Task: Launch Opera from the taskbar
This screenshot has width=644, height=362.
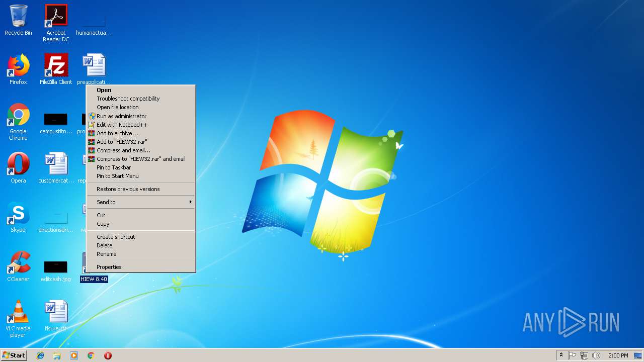Action: pos(108,355)
